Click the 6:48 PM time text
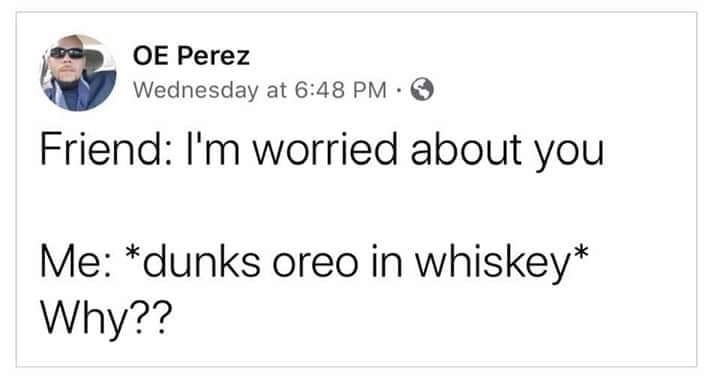The image size is (720, 386). click(341, 90)
